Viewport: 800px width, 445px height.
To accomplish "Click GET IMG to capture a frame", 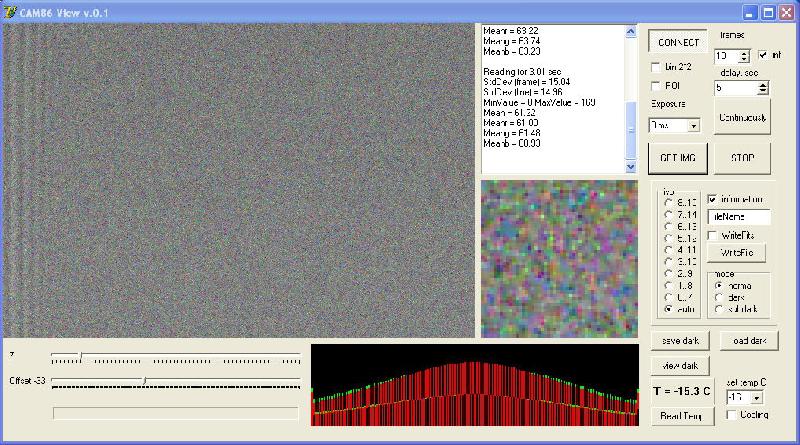I will coord(678,158).
